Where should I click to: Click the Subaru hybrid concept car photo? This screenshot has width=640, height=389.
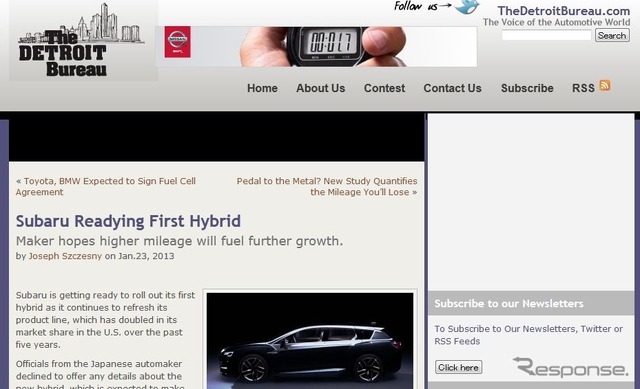310,340
